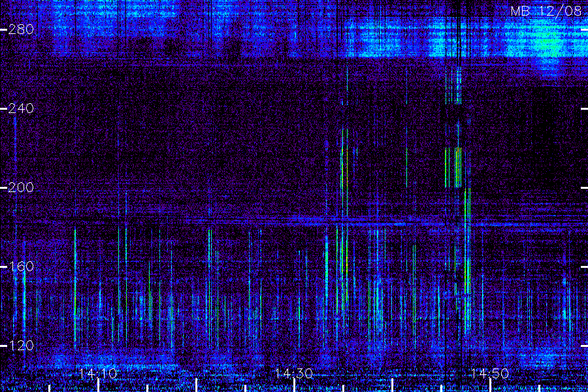Click the 14:30 time axis label
Viewport: 588px width, 392px height.
click(x=294, y=374)
